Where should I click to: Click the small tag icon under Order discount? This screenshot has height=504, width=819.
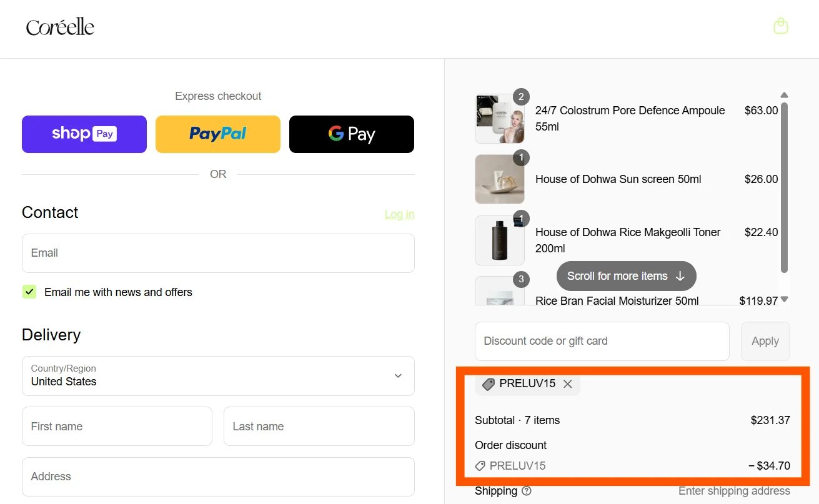pyautogui.click(x=480, y=466)
